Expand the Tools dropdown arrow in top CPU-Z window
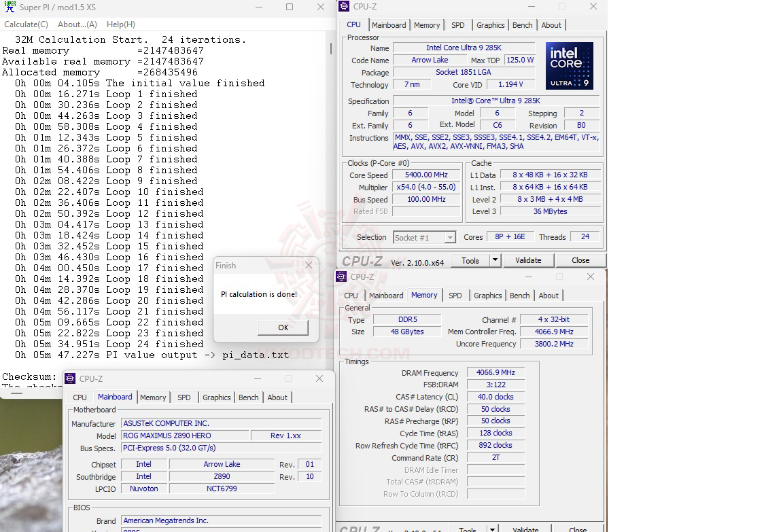783x532 pixels. tap(495, 260)
